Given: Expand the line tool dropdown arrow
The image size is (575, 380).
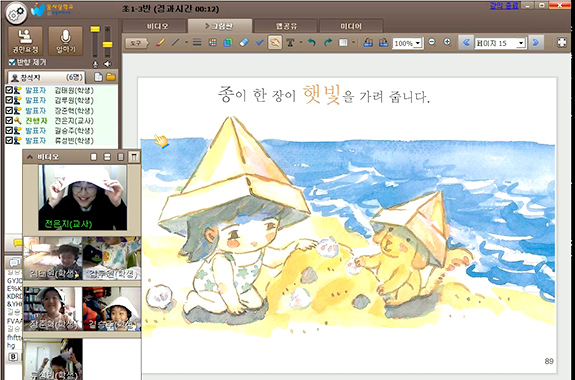Looking at the screenshot, I should 186,43.
